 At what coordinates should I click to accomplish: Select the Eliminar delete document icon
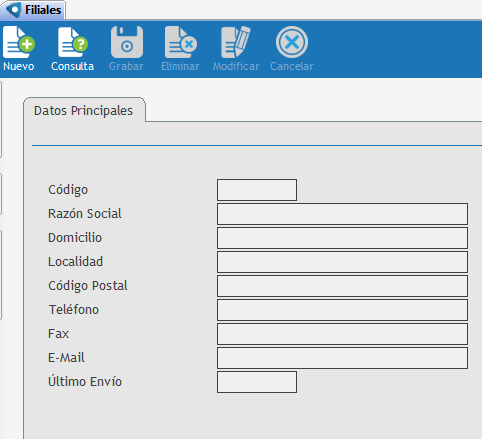click(x=181, y=42)
